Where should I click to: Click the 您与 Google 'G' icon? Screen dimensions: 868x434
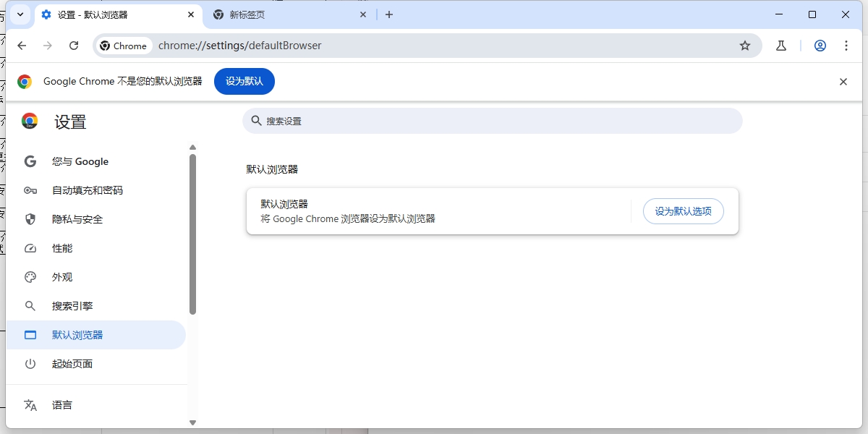click(x=30, y=161)
